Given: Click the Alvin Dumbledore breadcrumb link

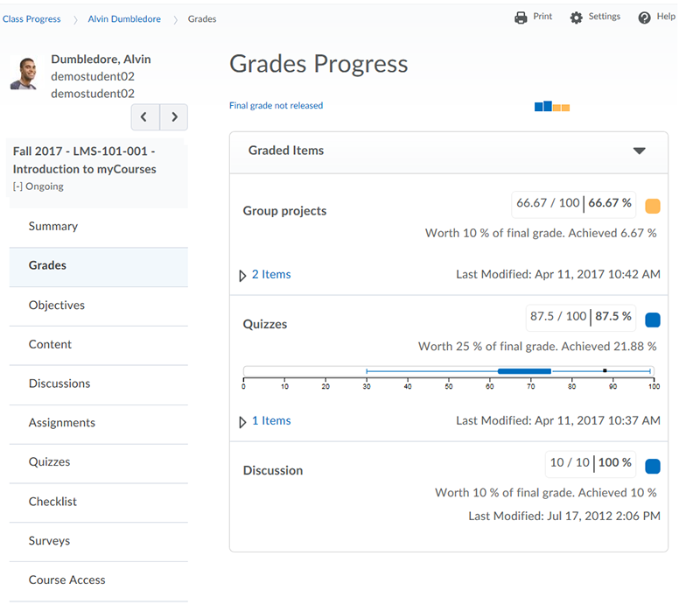Looking at the screenshot, I should click(x=124, y=18).
